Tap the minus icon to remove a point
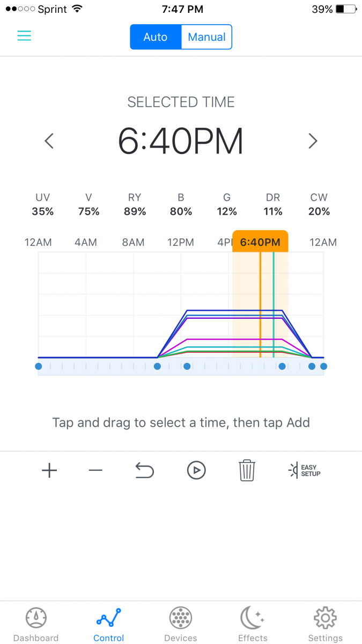Image resolution: width=362 pixels, height=644 pixels. (95, 471)
